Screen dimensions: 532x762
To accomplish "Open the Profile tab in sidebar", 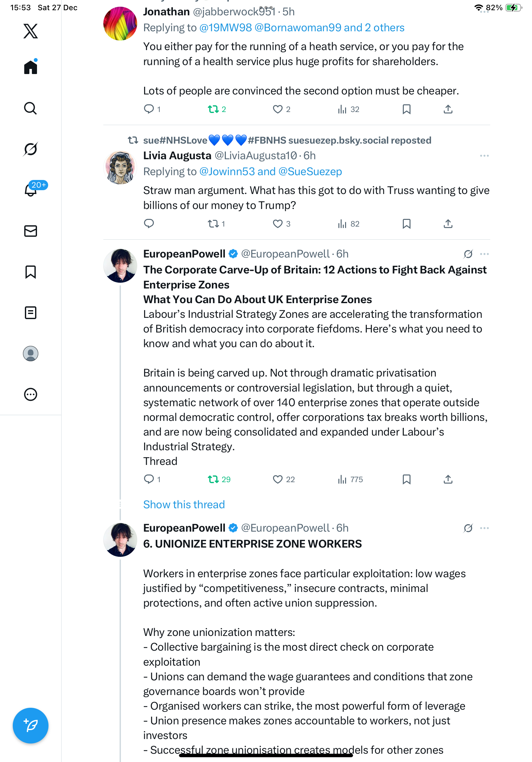I will tap(31, 354).
